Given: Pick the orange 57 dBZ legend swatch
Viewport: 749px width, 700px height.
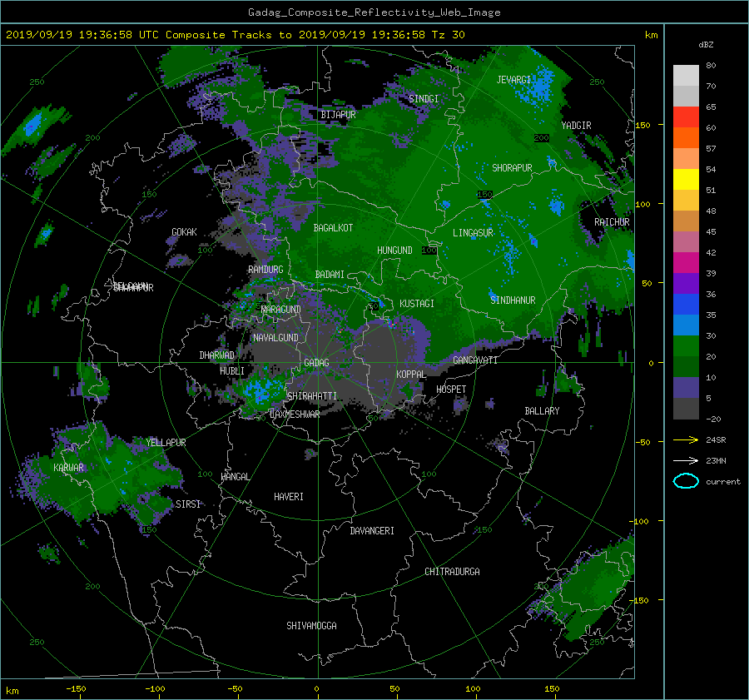Looking at the screenshot, I should (686, 138).
